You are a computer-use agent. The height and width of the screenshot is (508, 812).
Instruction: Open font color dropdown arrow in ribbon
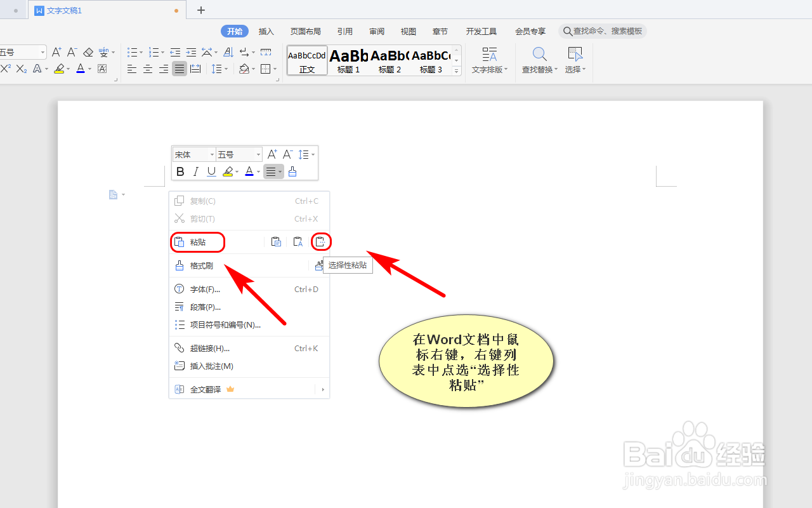click(89, 69)
